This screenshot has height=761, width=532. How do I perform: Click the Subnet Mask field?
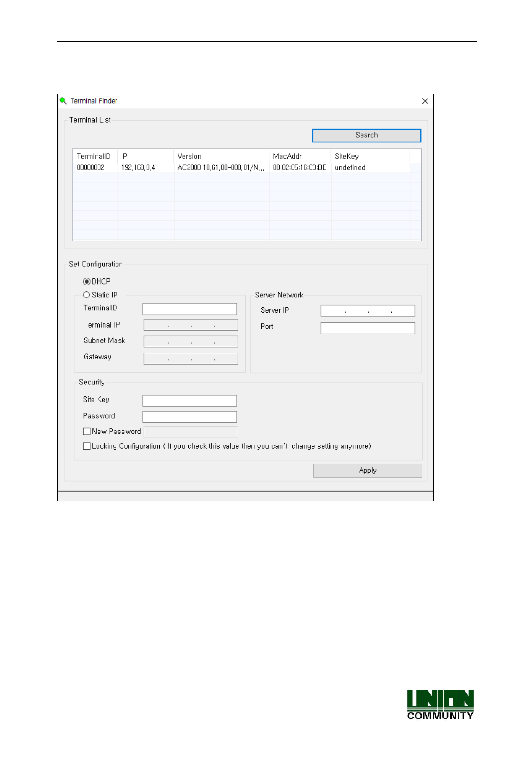[x=190, y=342]
